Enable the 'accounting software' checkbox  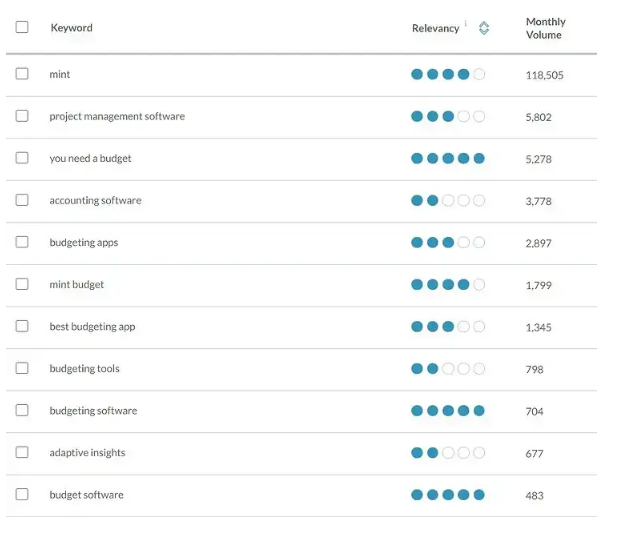[x=22, y=200]
